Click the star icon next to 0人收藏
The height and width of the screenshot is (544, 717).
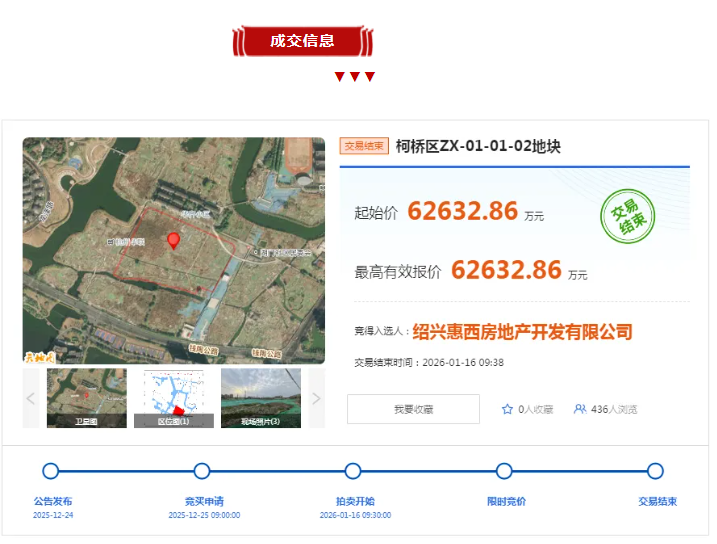(x=507, y=409)
